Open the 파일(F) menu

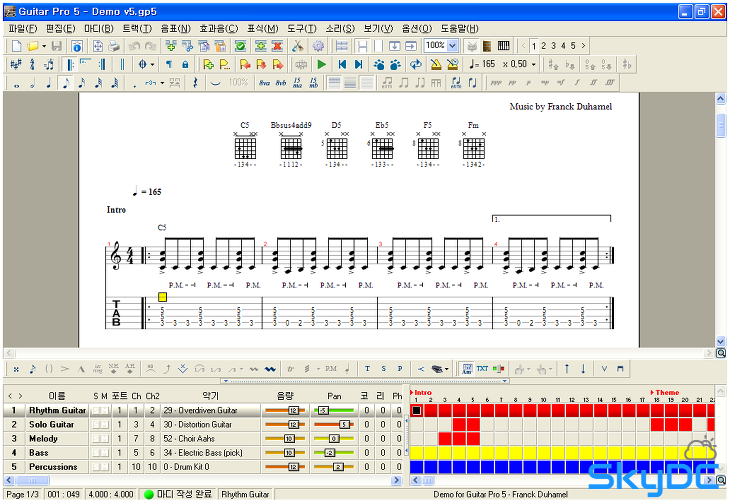(x=23, y=28)
